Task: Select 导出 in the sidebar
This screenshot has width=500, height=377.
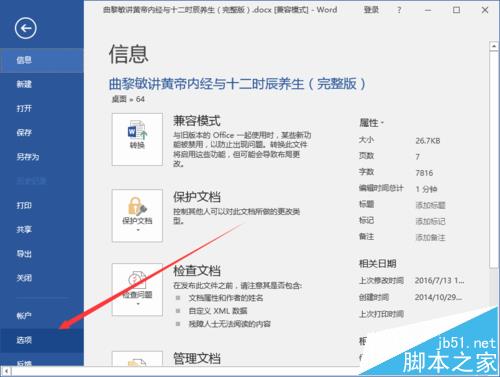Action: [42, 254]
